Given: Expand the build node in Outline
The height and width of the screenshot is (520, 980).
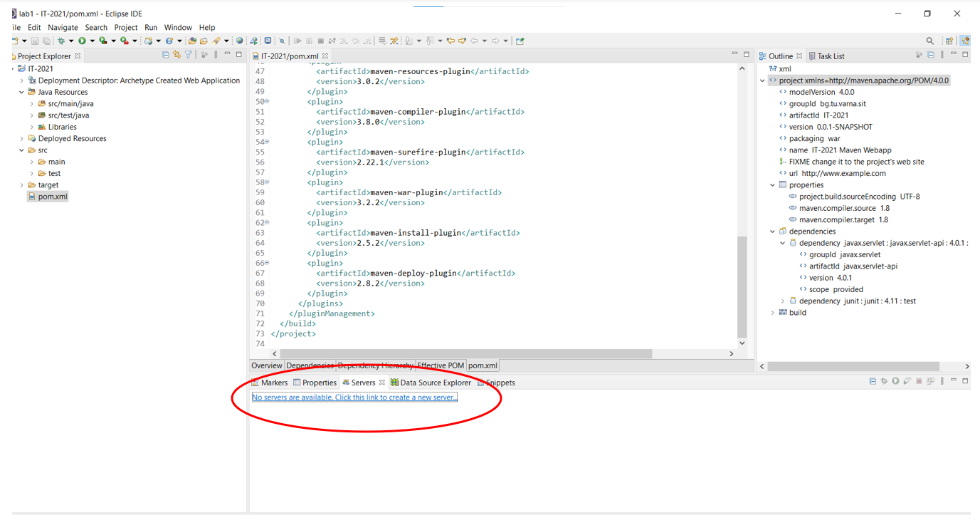Looking at the screenshot, I should pos(772,313).
